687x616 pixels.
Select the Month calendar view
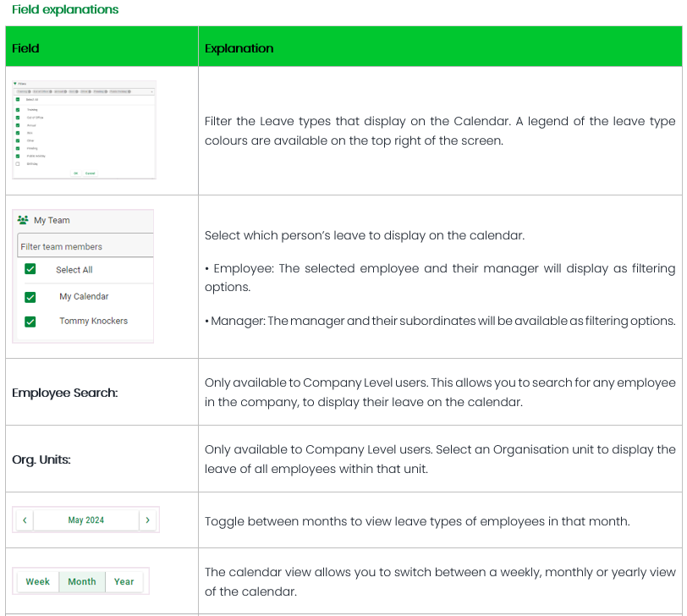[x=82, y=581]
